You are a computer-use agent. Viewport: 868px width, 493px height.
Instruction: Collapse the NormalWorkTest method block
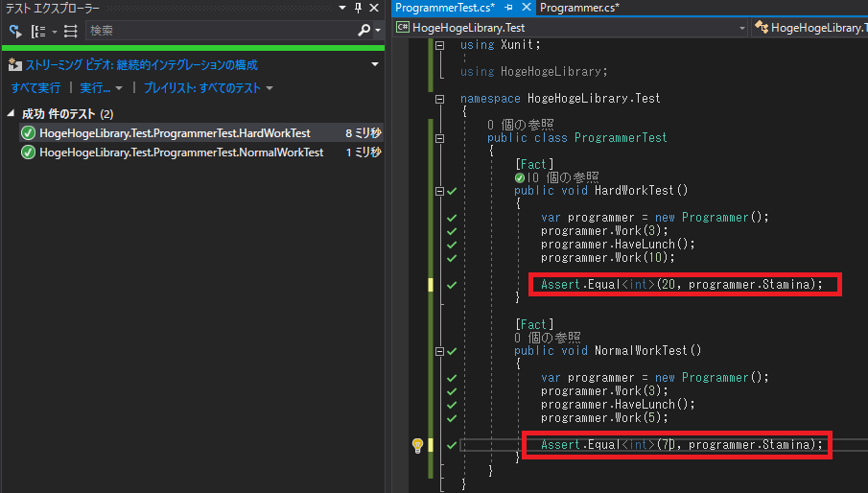pyautogui.click(x=439, y=351)
